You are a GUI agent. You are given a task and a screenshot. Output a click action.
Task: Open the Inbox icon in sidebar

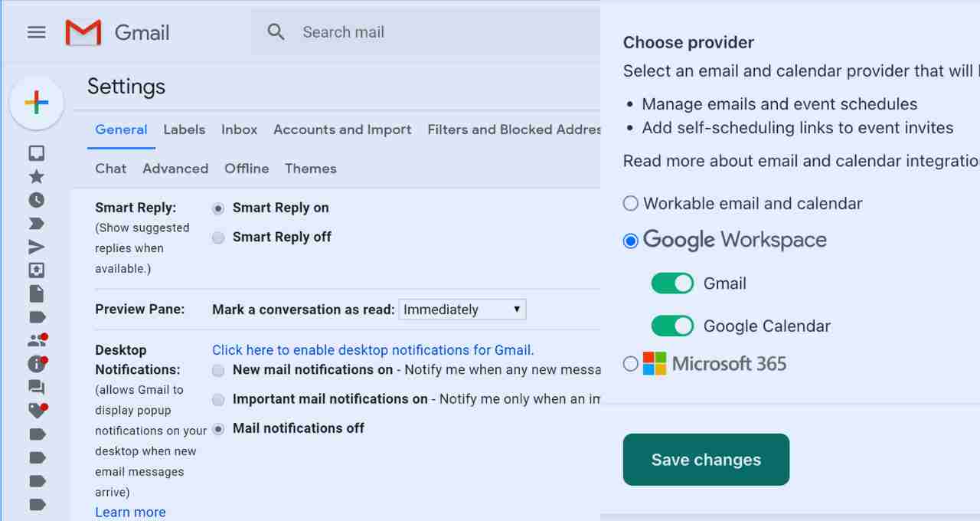[x=36, y=153]
